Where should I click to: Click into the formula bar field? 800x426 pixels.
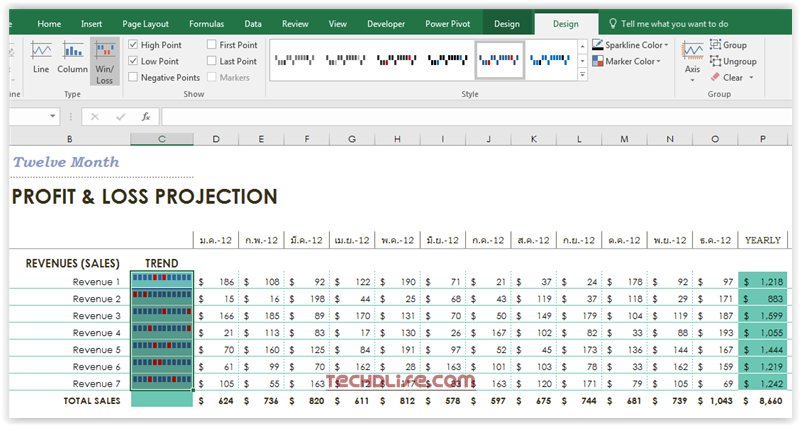477,117
